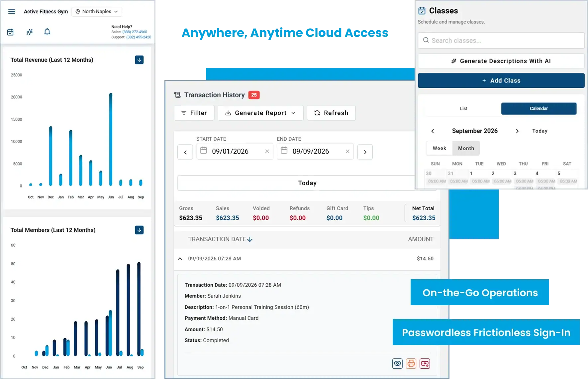Click Generate Descriptions With AI

[x=501, y=61]
